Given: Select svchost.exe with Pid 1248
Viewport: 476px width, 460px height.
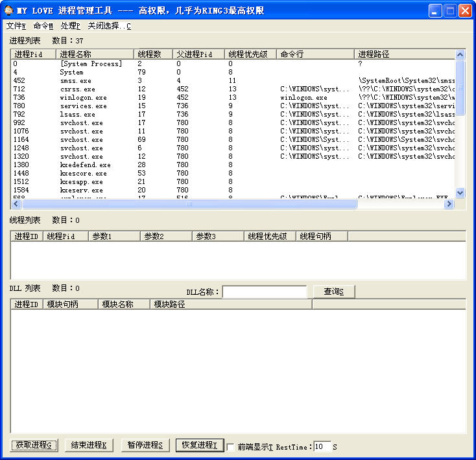Looking at the screenshot, I should (x=233, y=148).
